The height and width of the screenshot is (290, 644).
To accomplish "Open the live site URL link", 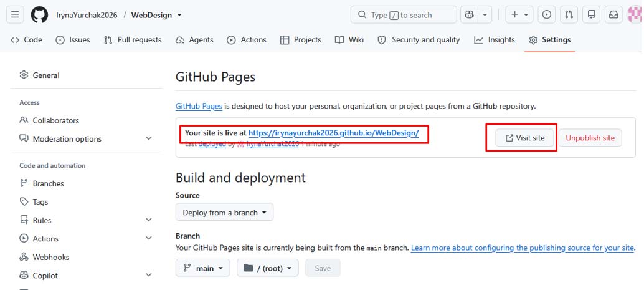I will (x=333, y=133).
